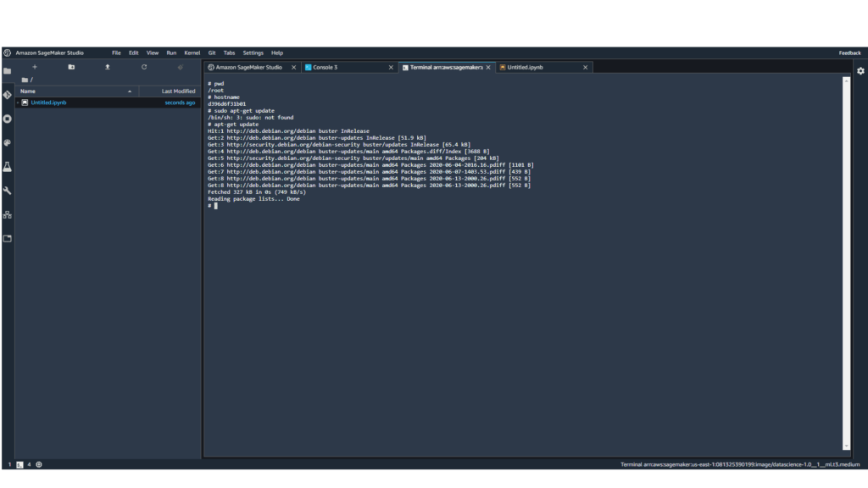The height and width of the screenshot is (488, 868).
Task: Sort files by Last Modified column
Action: point(178,91)
